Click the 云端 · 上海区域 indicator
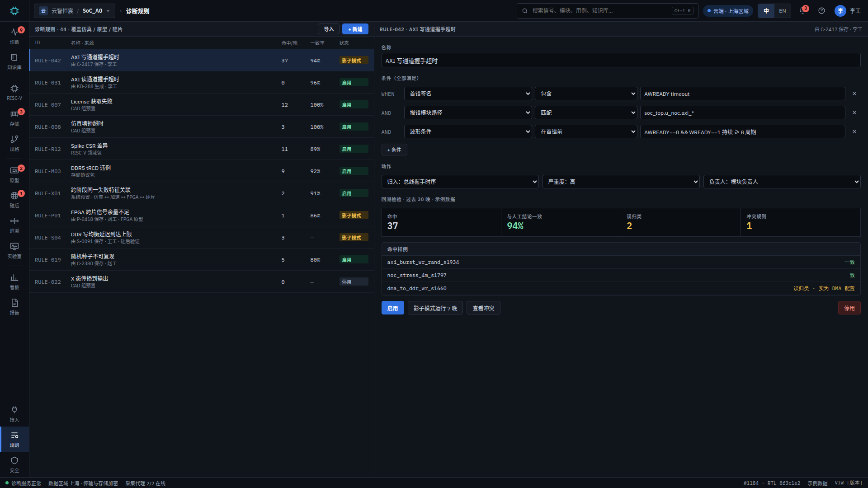 pos(728,11)
